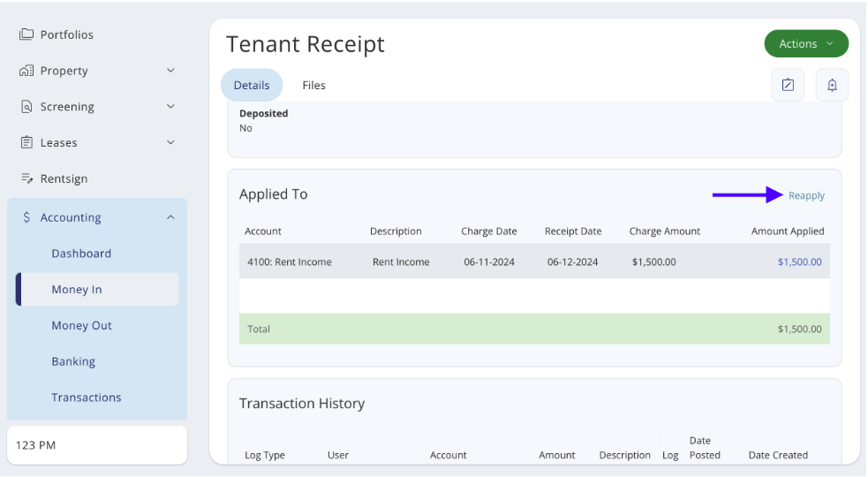Click the $1,500.00 amount applied link
868x477 pixels.
(799, 261)
